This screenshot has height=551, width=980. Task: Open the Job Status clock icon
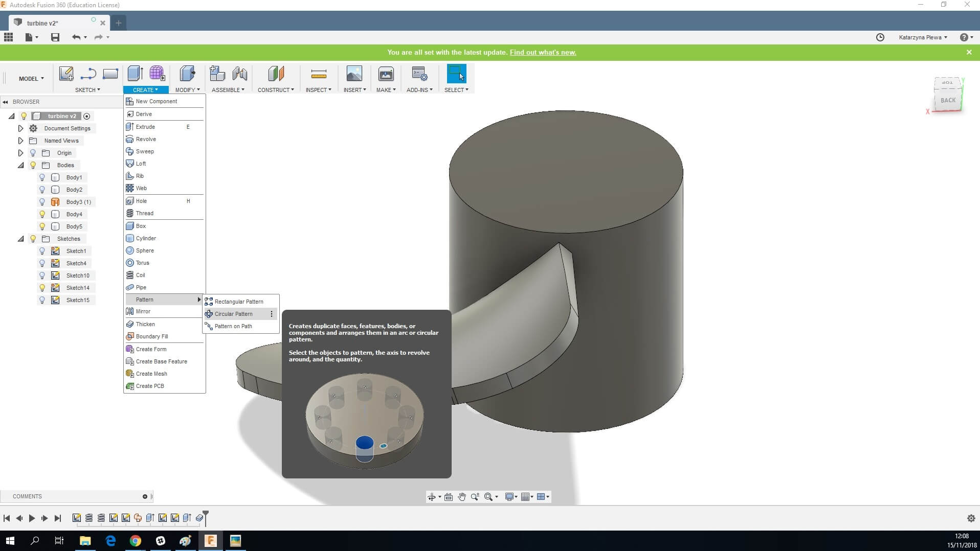pyautogui.click(x=880, y=37)
